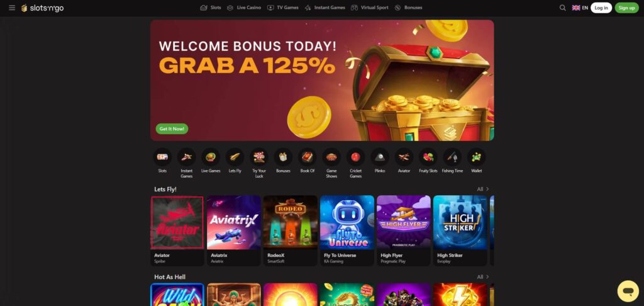Screen dimensions: 644x306
Task: Open the Cricket Games category icon
Action: pyautogui.click(x=356, y=157)
